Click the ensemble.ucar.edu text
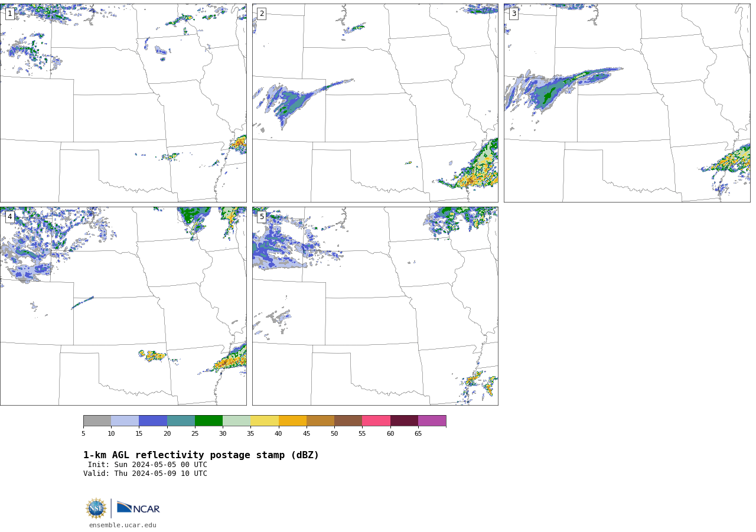The height and width of the screenshot is (532, 756). pos(123,525)
